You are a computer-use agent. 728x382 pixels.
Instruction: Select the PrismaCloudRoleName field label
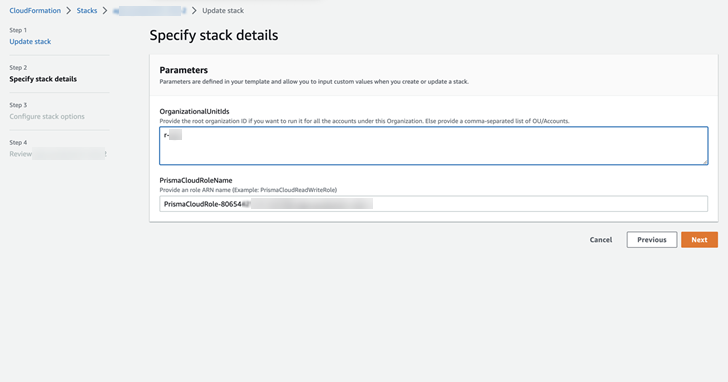[x=195, y=180]
